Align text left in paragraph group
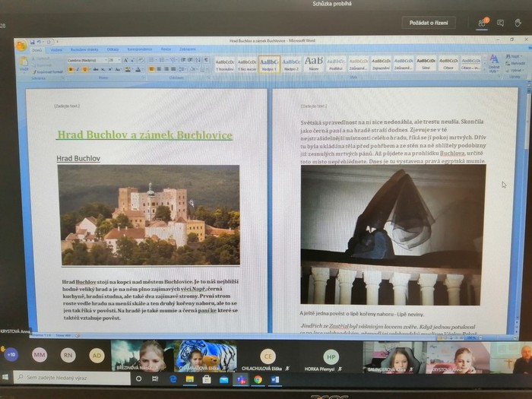The image size is (532, 399). [x=152, y=69]
